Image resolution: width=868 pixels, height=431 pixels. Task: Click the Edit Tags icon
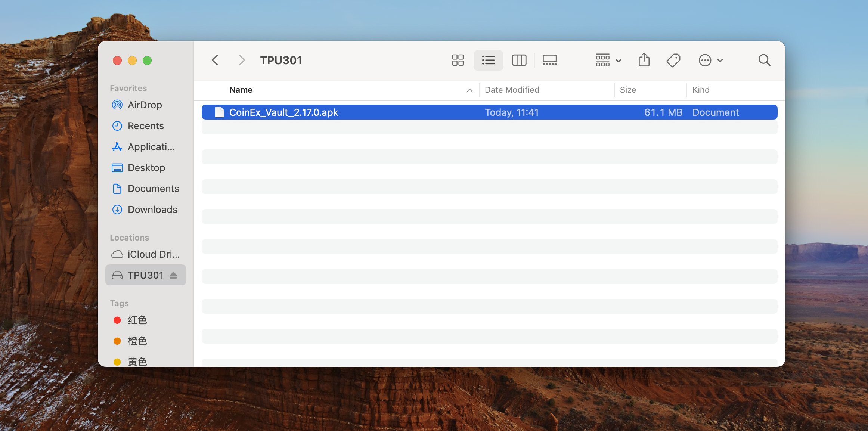pos(673,60)
